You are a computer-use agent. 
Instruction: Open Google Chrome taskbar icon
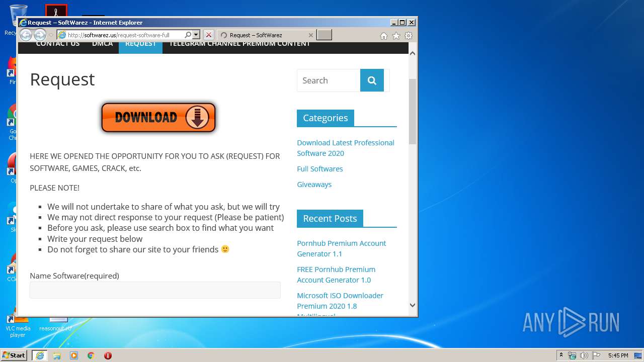pyautogui.click(x=91, y=355)
